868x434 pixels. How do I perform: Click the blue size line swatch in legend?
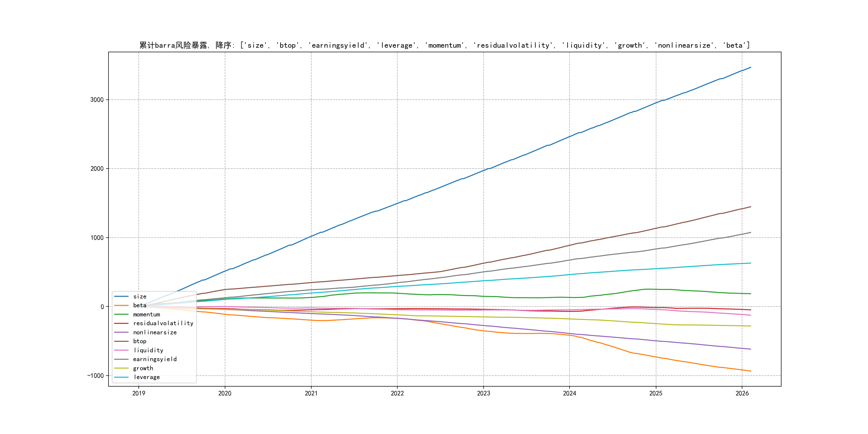click(x=121, y=297)
